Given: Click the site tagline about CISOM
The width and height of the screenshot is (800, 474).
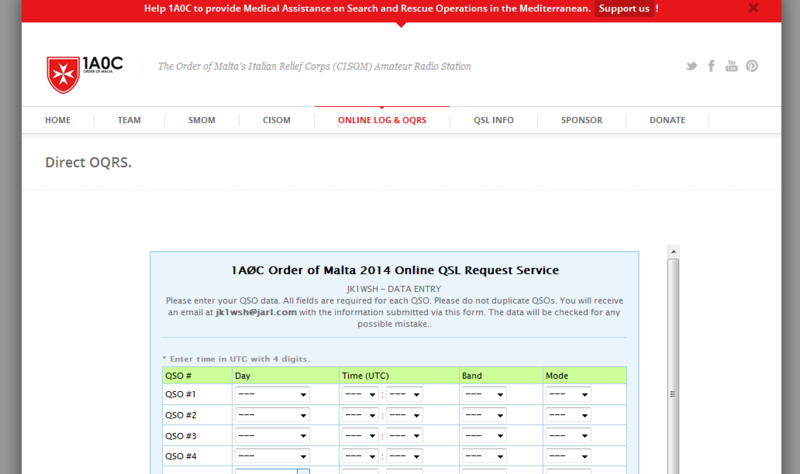Looking at the screenshot, I should pos(314,66).
